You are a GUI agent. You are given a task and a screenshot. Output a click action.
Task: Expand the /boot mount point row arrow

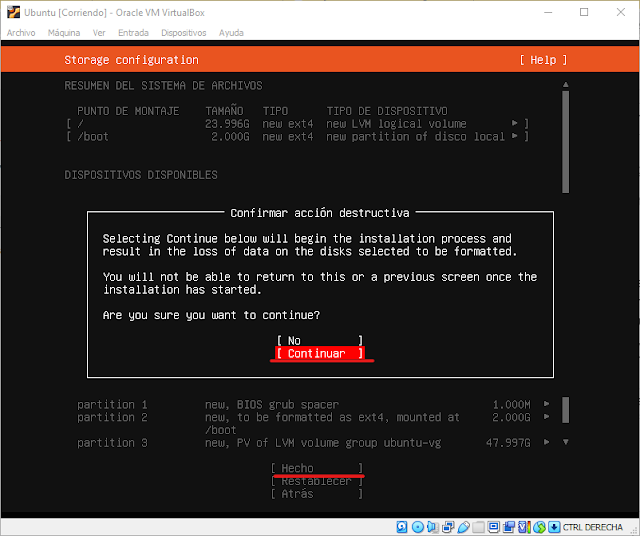tap(515, 136)
